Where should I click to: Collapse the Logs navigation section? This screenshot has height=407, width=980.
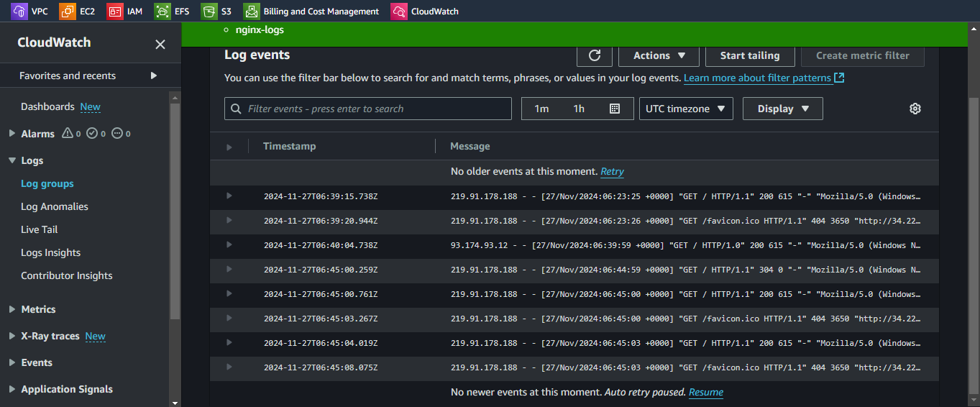(12, 160)
